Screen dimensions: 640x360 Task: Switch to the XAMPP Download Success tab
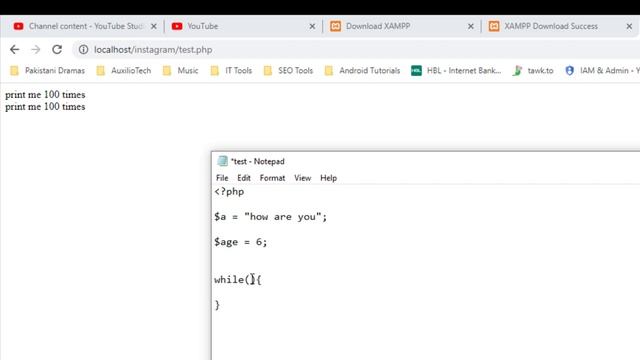click(560, 26)
